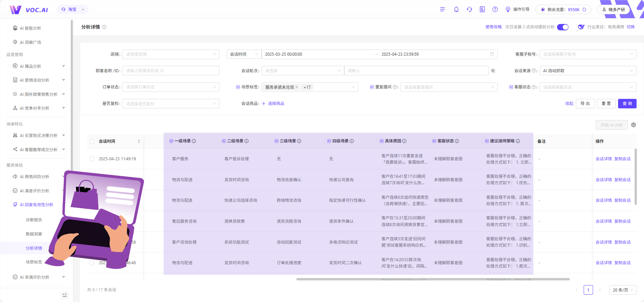Screen dimensions: 644x302
Task: Click the help question mark icon
Action: coord(495,9)
